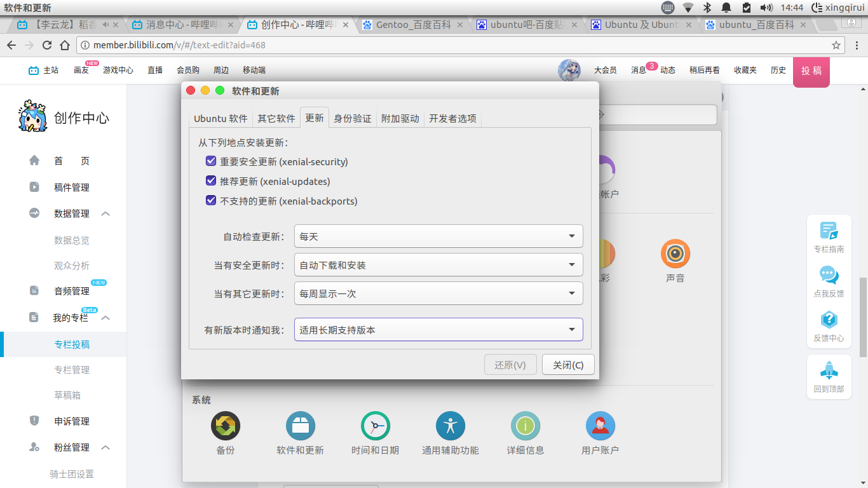Screen dimensions: 868x488
Task: Open 通用辅助功能 accessibility icon
Action: pos(451,426)
